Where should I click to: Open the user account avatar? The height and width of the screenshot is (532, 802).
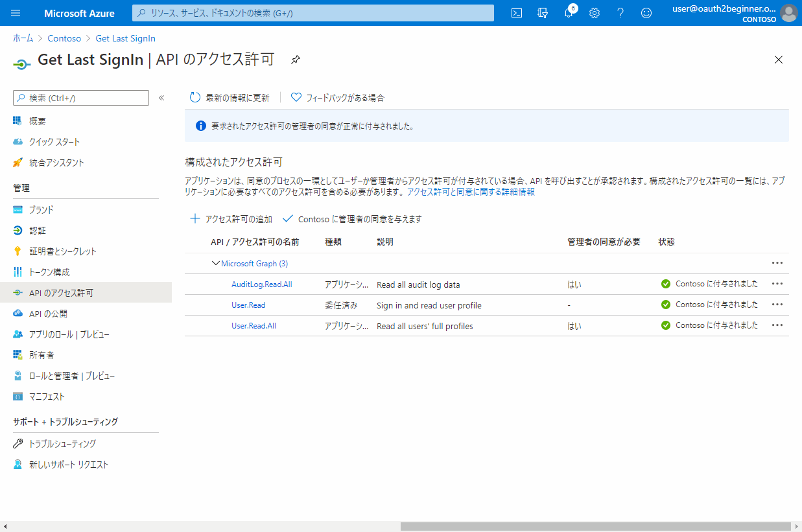click(788, 13)
